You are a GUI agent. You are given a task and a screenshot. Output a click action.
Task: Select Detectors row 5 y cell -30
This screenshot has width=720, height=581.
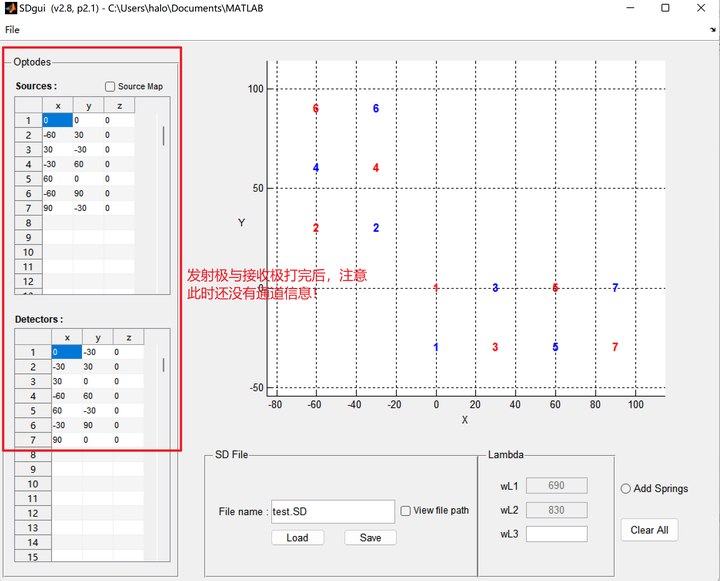(x=97, y=411)
